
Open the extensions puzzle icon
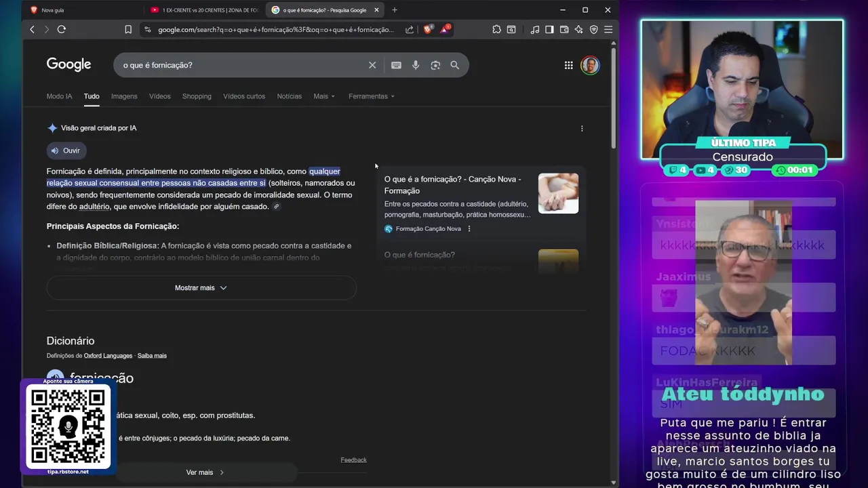[497, 29]
